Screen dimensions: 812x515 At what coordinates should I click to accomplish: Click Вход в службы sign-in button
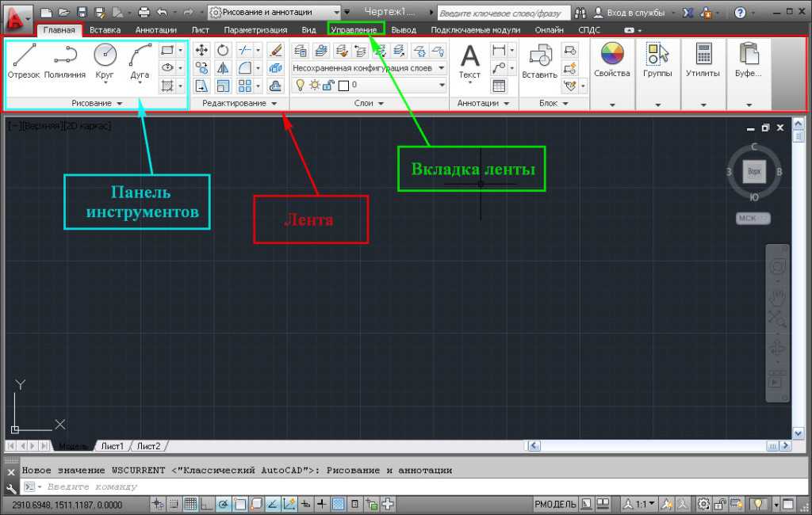[635, 13]
